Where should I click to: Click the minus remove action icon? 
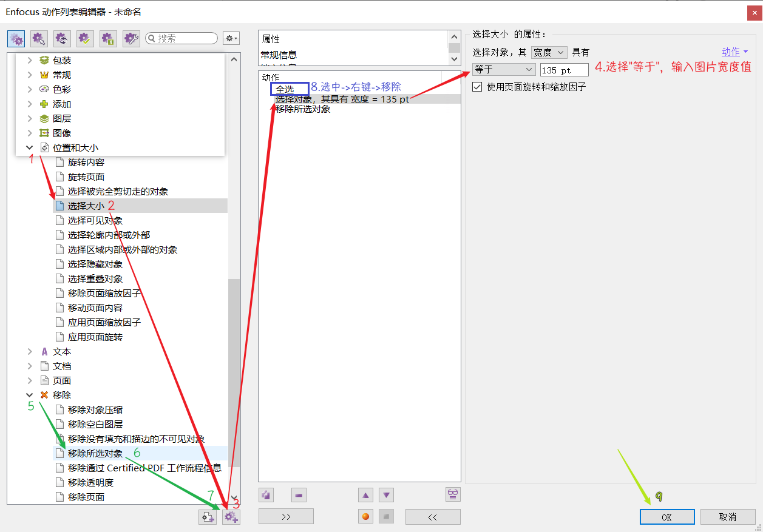(x=299, y=495)
